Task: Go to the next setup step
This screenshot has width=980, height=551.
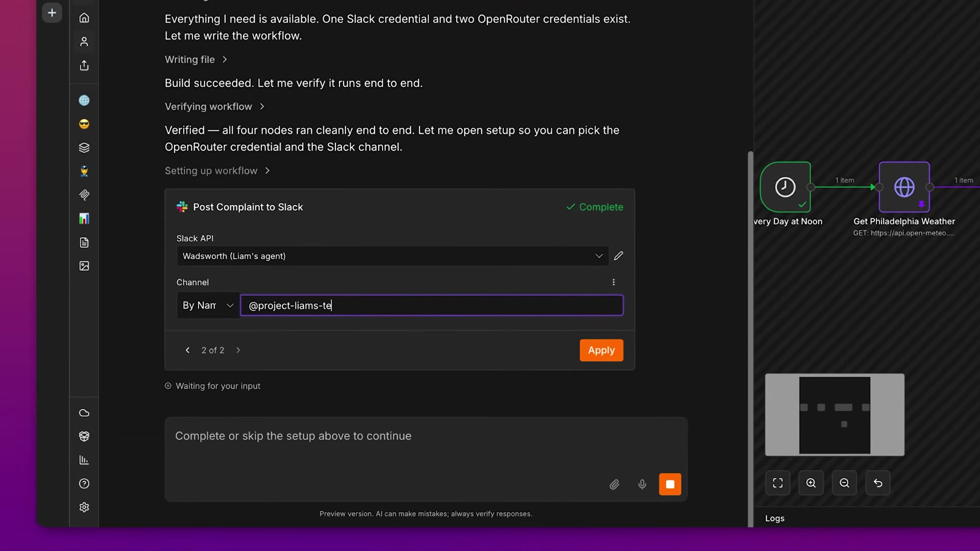Action: pos(238,350)
